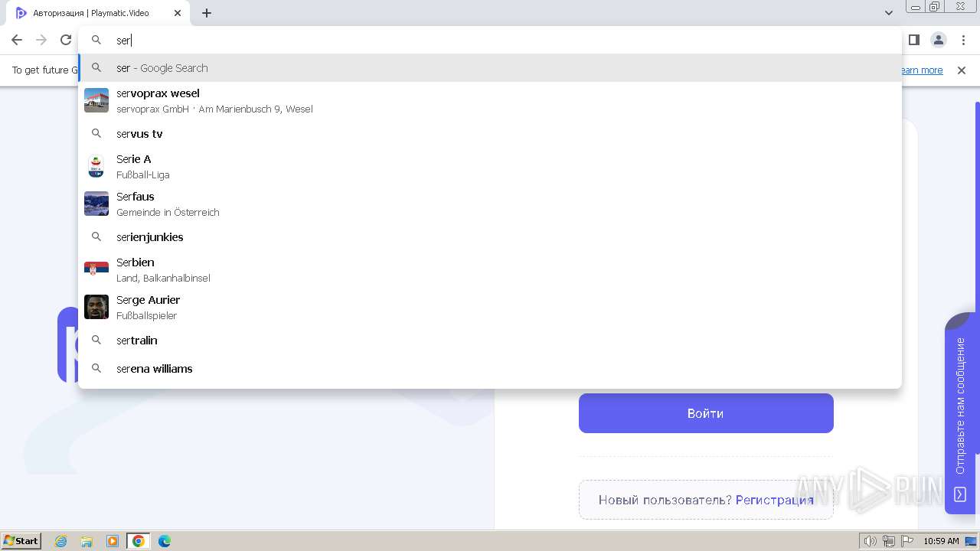Open a new tab with plus icon
The image size is (980, 551).
207,13
